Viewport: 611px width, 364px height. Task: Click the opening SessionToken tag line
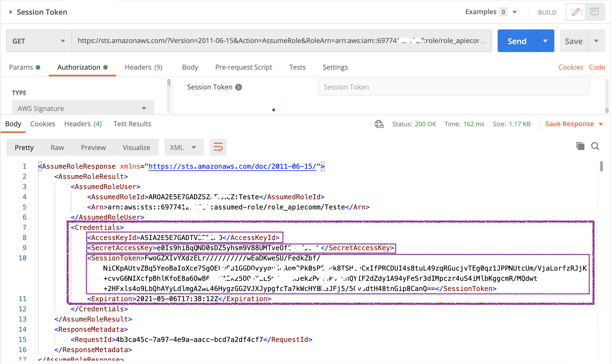click(x=203, y=258)
